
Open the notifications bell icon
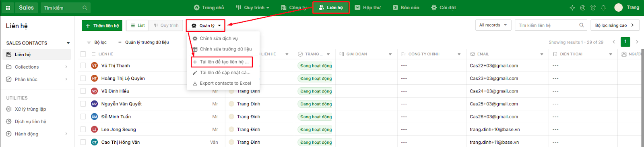[x=603, y=8]
